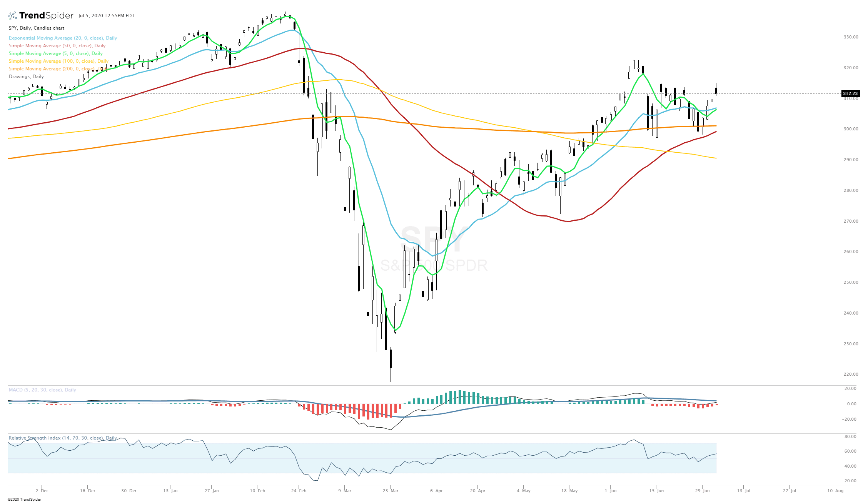
Task: Click the '6. Apr' date axis label
Action: 436,491
